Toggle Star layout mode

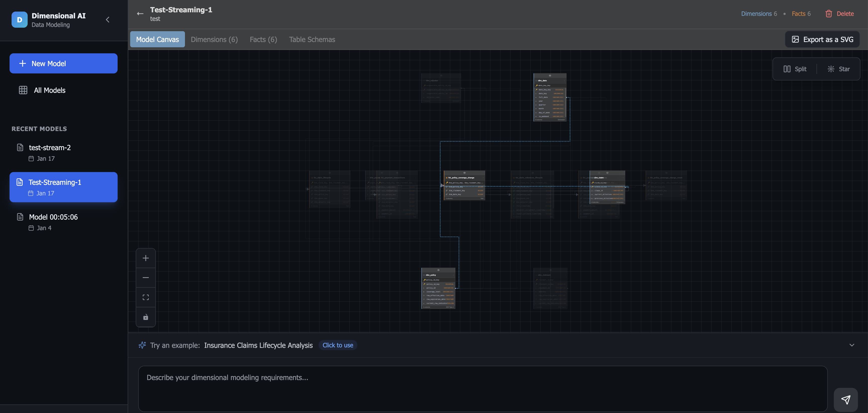point(839,69)
